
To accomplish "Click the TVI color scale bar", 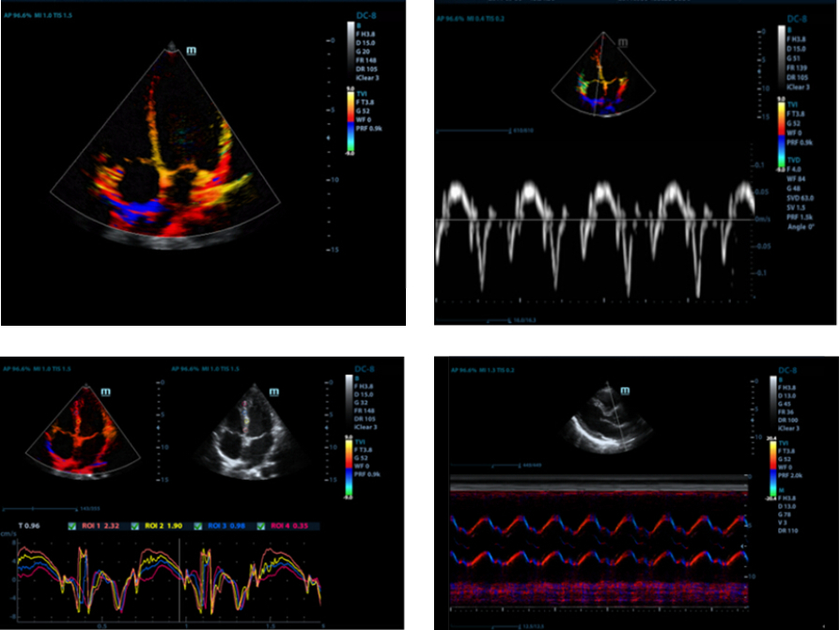I will (x=350, y=121).
